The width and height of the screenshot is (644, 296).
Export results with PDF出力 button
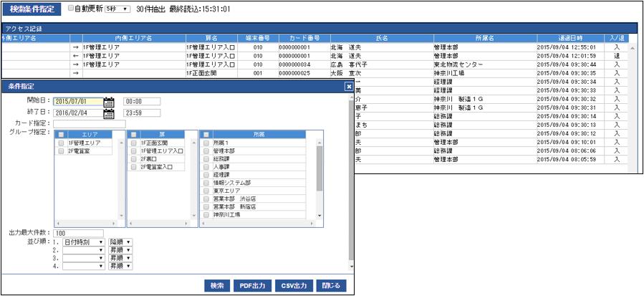click(x=253, y=285)
